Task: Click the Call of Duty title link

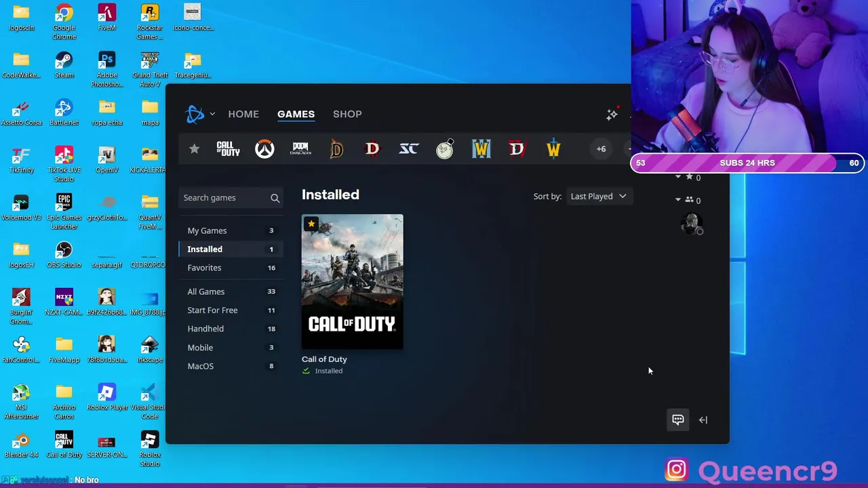Action: 324,359
